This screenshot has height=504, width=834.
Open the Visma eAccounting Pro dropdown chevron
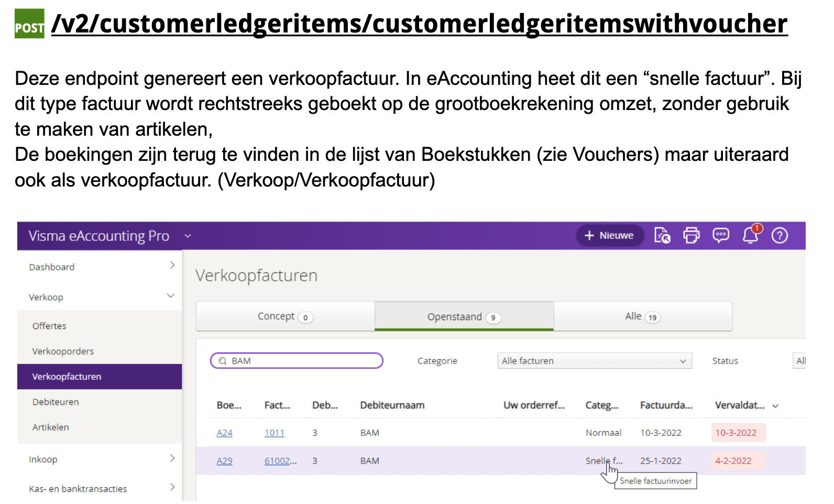point(188,236)
